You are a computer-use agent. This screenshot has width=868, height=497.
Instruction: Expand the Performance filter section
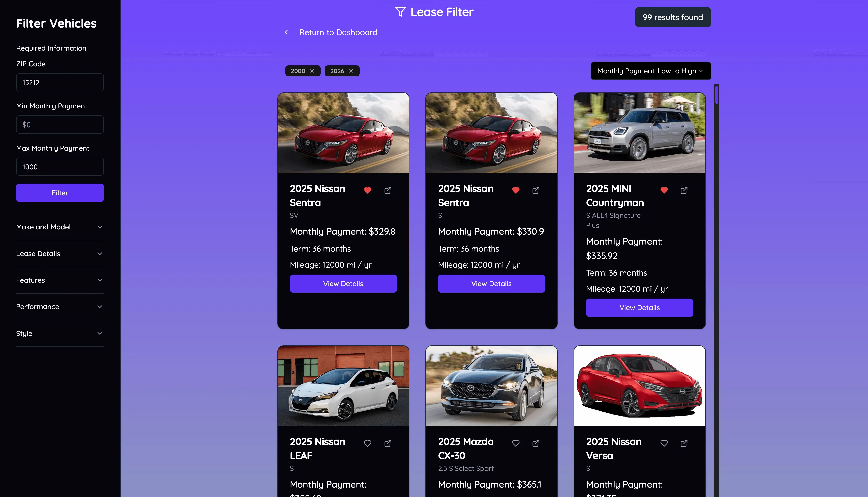click(x=60, y=307)
